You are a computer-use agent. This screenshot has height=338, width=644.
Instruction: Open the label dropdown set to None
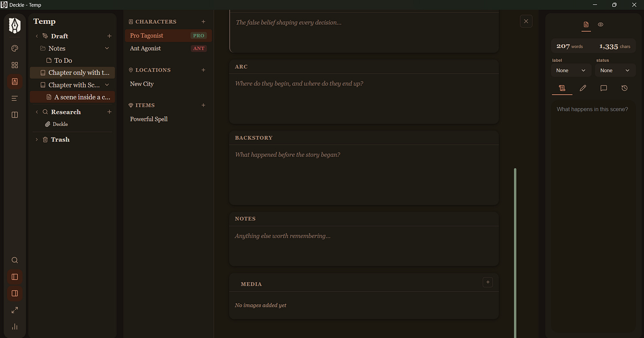coord(571,70)
